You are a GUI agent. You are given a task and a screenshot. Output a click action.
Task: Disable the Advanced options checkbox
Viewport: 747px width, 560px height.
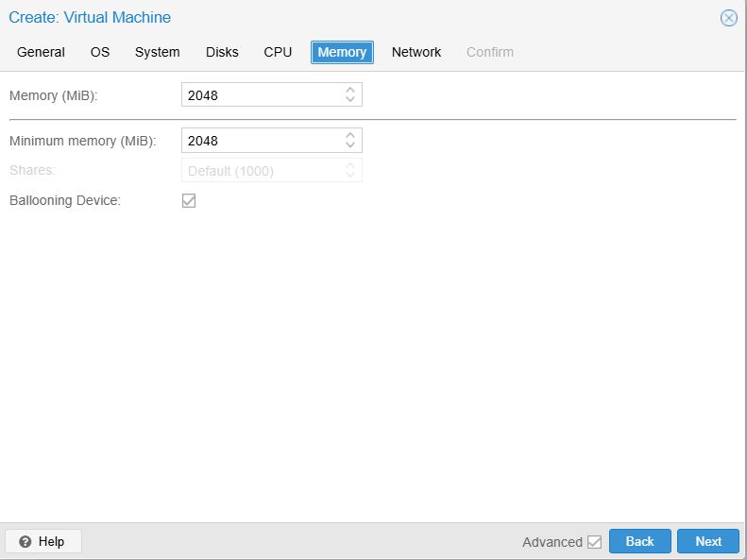tap(594, 542)
